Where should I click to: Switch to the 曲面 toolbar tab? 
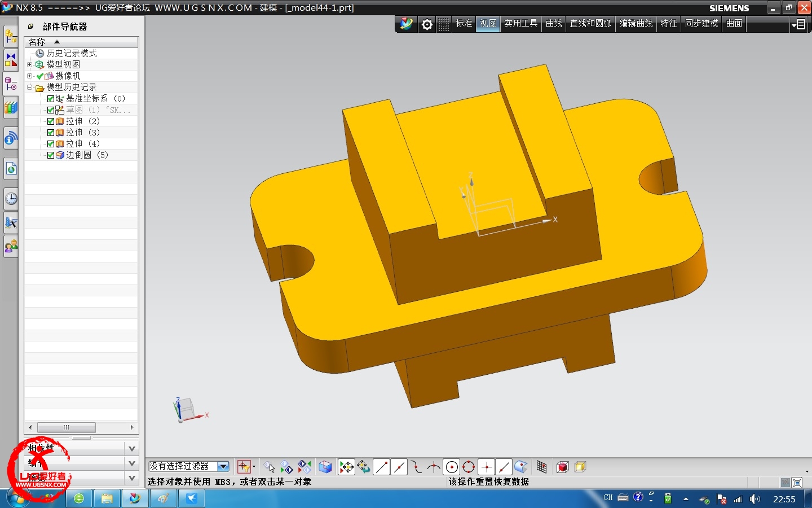pyautogui.click(x=734, y=24)
